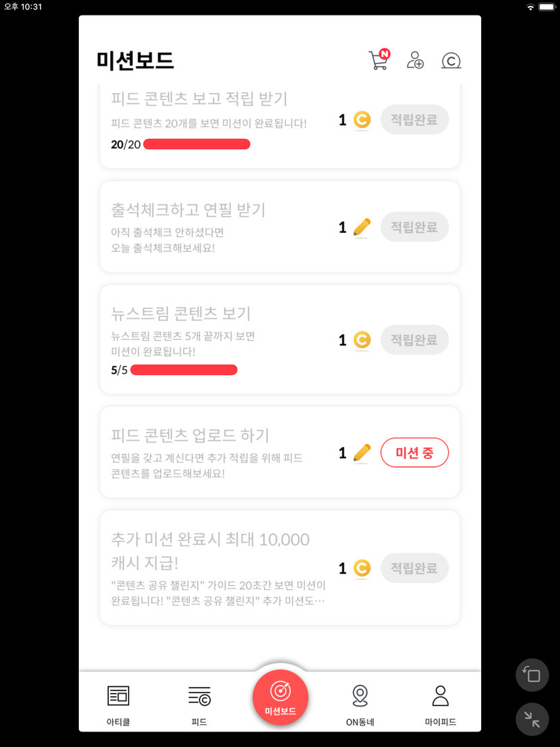
Task: Tap the pencil icon for feed upload mission
Action: (x=362, y=452)
